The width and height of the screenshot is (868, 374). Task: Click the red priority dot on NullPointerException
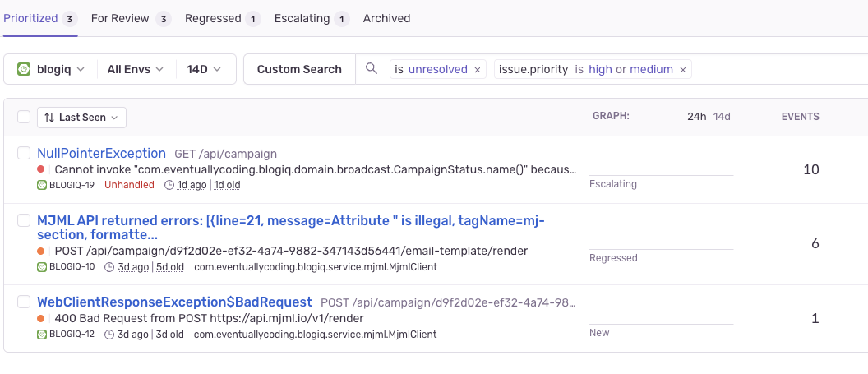coord(41,169)
